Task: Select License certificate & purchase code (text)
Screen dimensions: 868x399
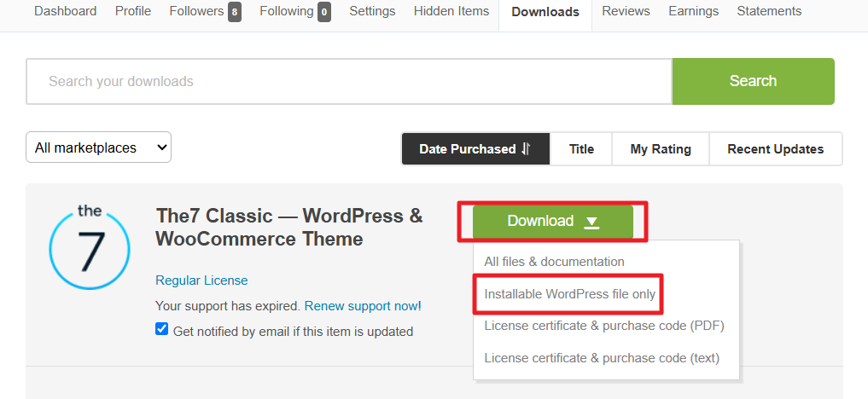Action: [x=602, y=358]
